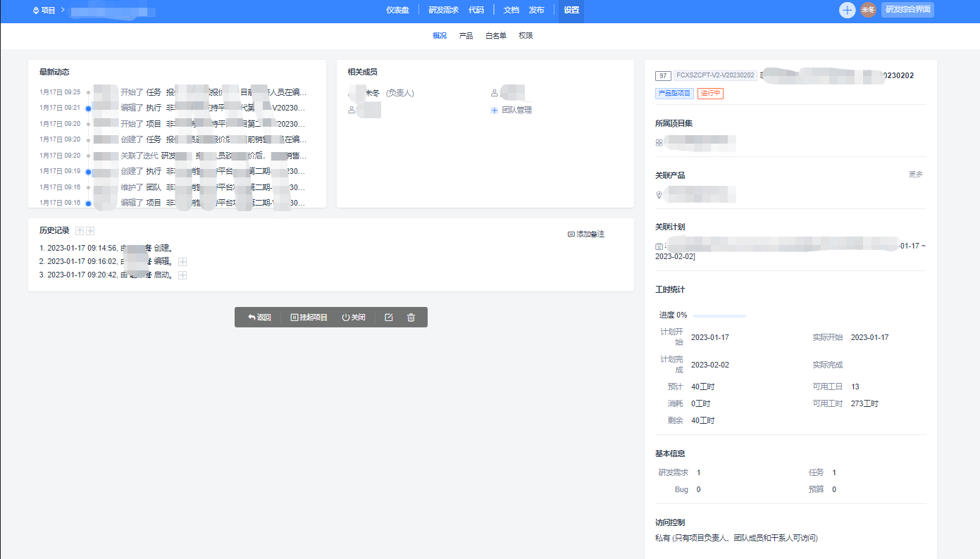Open the 团队管理 link

(516, 110)
